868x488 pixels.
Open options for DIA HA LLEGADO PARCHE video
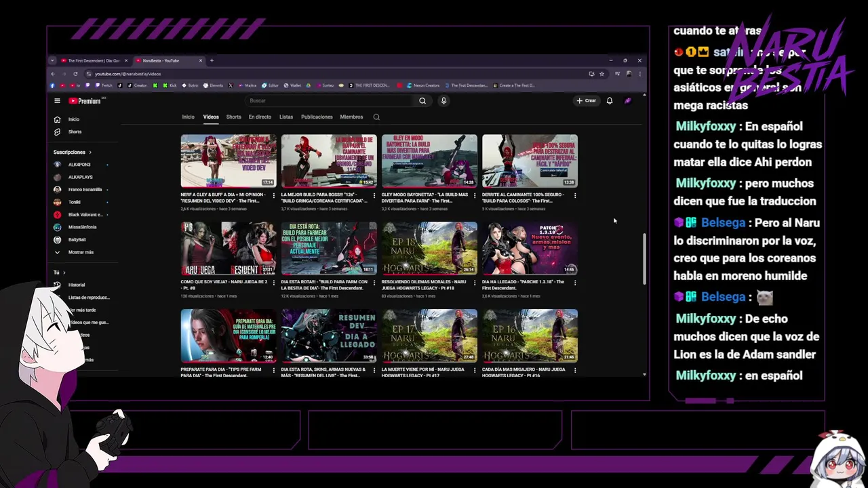(575, 283)
